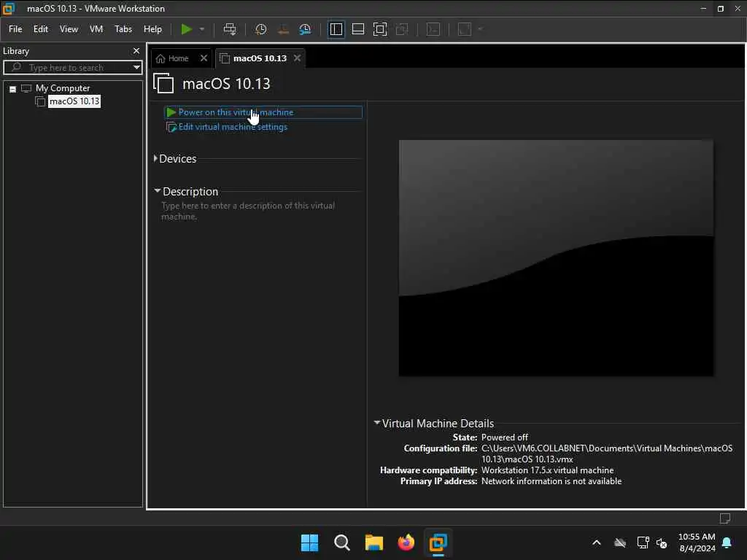747x560 pixels.
Task: Open Firefox from the taskbar
Action: 406,542
